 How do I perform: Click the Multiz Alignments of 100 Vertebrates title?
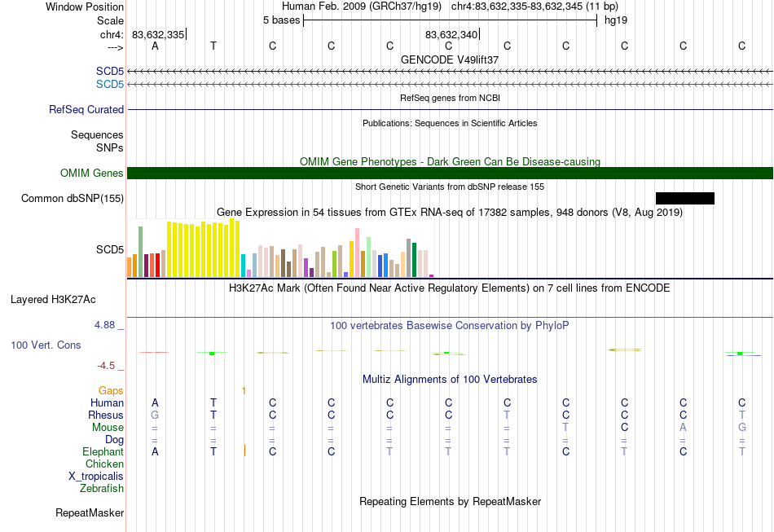point(450,380)
